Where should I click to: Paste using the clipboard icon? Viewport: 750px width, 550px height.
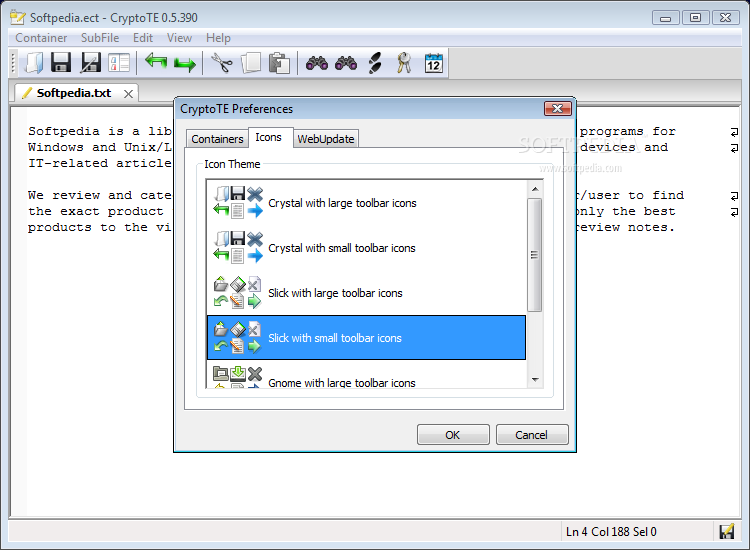point(279,63)
